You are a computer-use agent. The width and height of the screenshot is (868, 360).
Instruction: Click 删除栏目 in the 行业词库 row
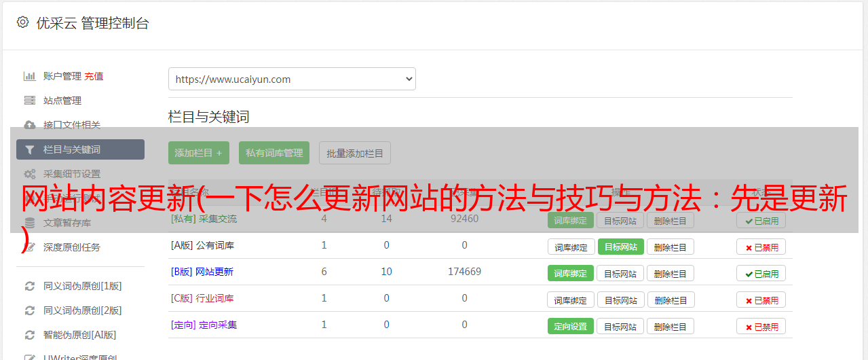click(671, 300)
